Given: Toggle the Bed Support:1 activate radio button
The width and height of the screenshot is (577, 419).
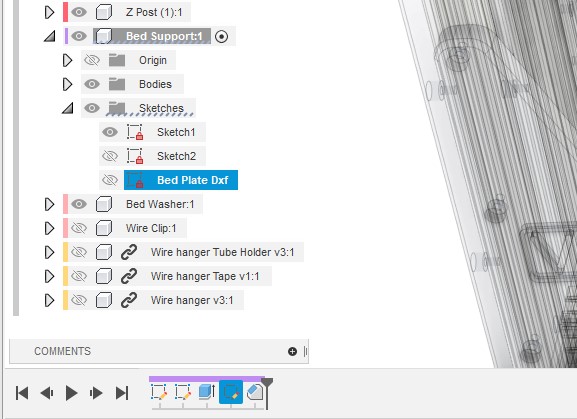Looking at the screenshot, I should click(x=221, y=36).
